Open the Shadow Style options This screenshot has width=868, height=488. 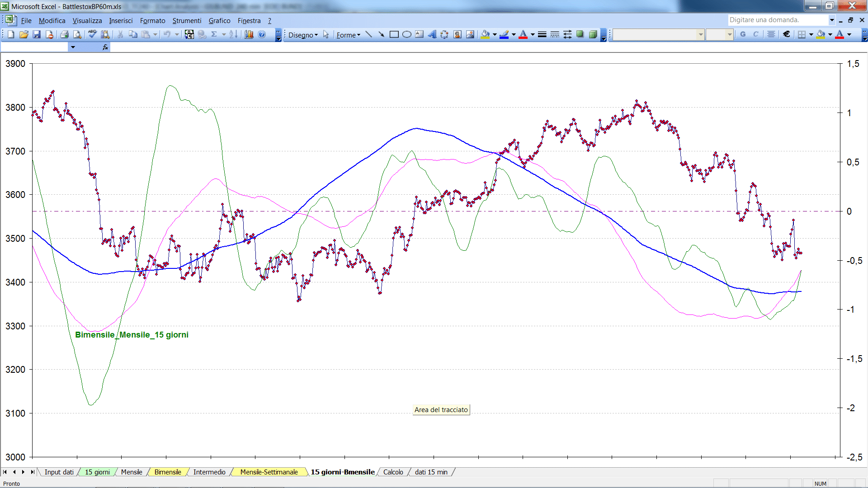[580, 34]
